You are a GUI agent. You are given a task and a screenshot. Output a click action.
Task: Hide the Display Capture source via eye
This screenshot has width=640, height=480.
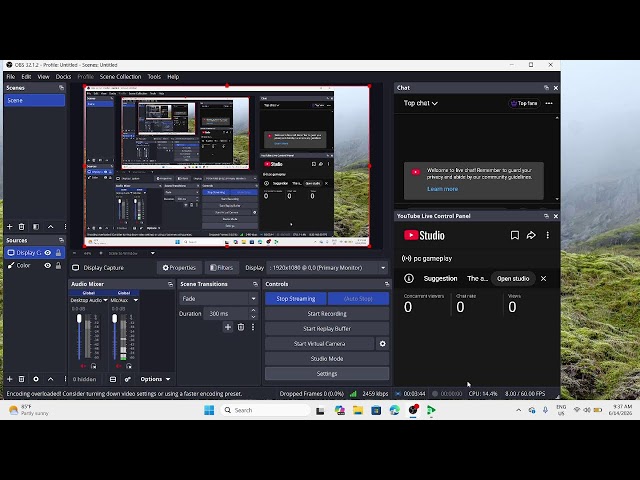[x=48, y=253]
